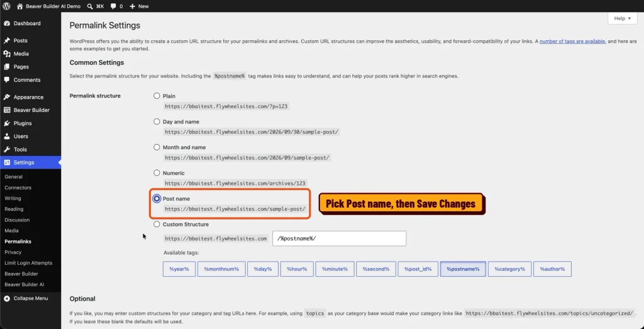
Task: Click the Collapse Menu label
Action: click(x=31, y=299)
